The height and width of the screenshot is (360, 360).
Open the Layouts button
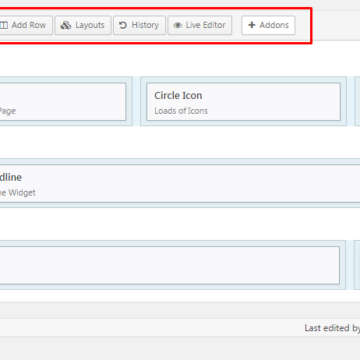[83, 25]
